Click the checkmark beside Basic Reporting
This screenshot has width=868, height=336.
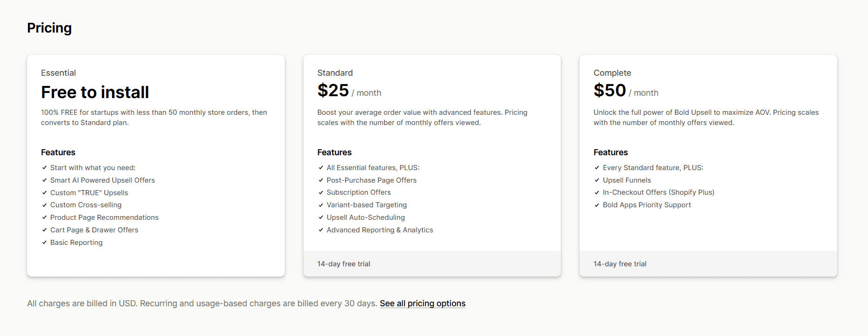44,243
